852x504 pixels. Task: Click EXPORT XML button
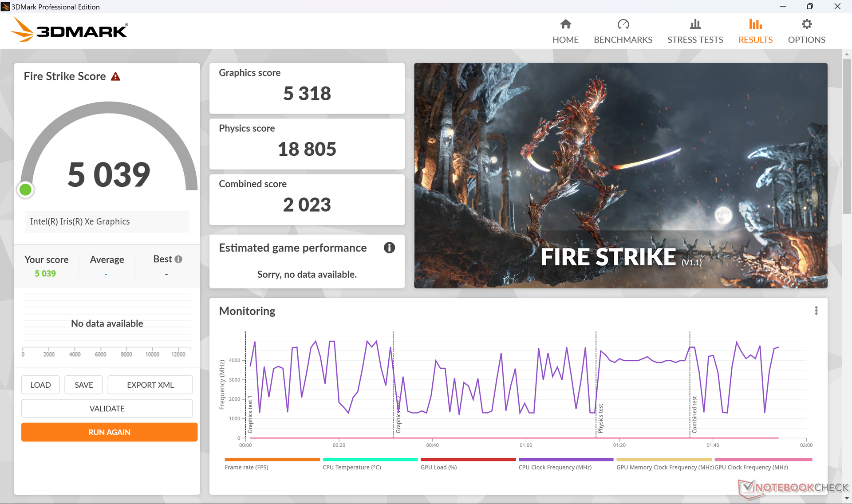pos(150,385)
